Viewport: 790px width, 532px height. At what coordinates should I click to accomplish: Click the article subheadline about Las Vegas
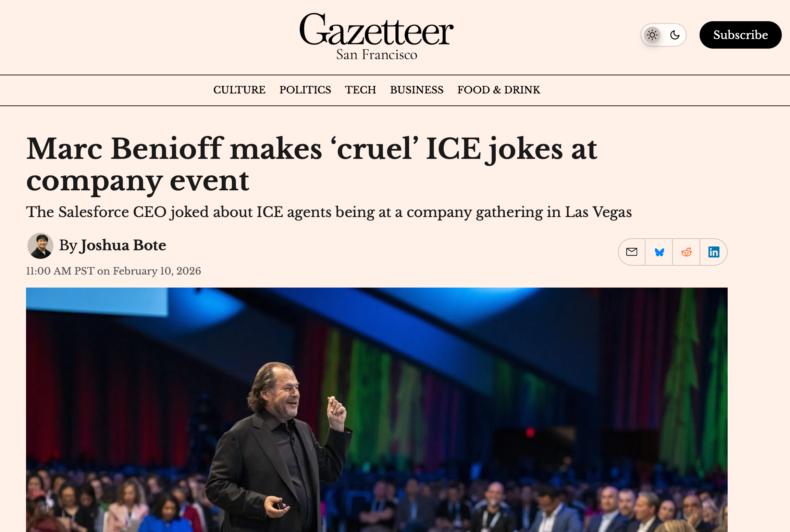click(329, 212)
